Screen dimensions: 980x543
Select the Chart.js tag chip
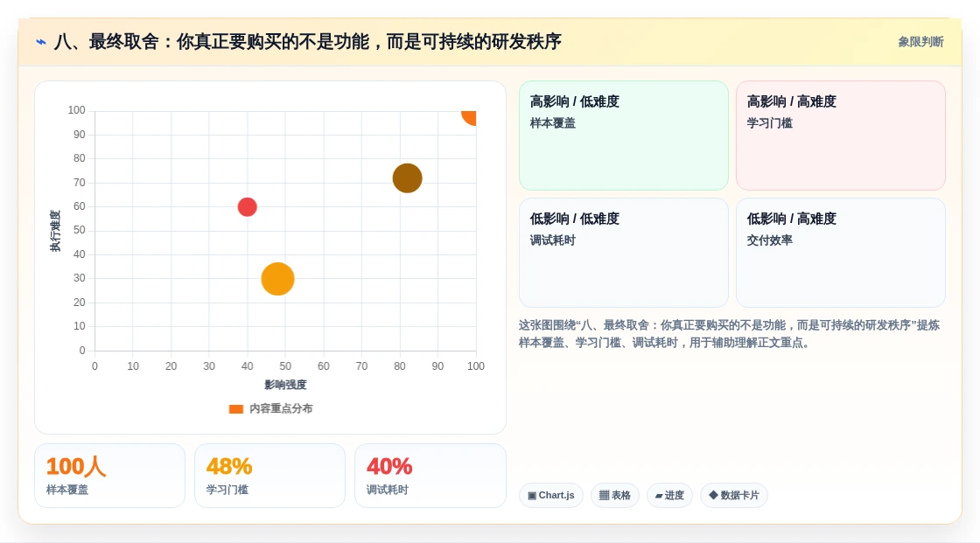[551, 496]
